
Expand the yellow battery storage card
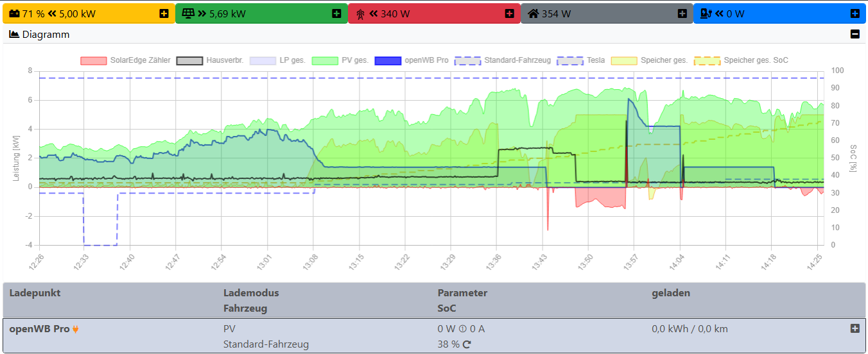point(164,13)
